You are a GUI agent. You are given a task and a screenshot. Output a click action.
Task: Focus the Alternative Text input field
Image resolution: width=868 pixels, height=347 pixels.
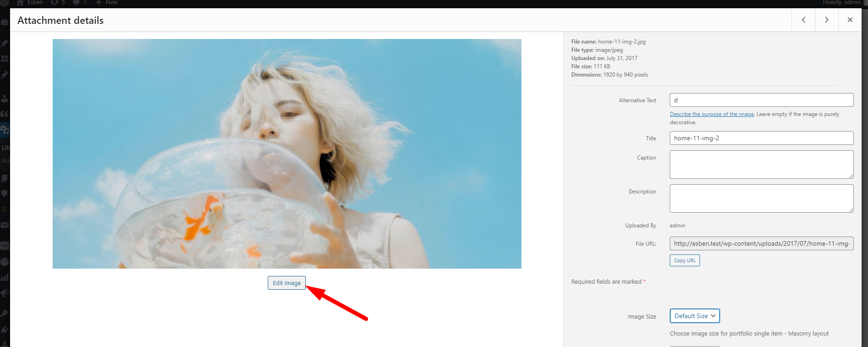point(762,100)
